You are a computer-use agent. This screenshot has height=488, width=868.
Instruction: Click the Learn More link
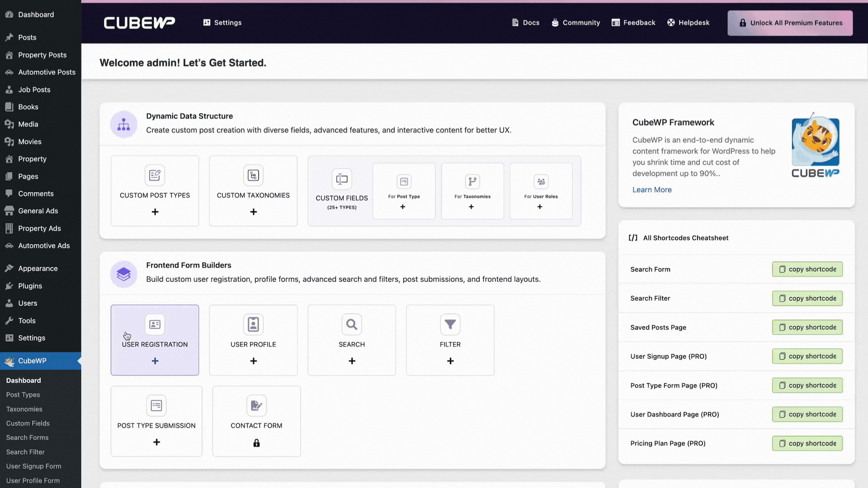pyautogui.click(x=652, y=190)
